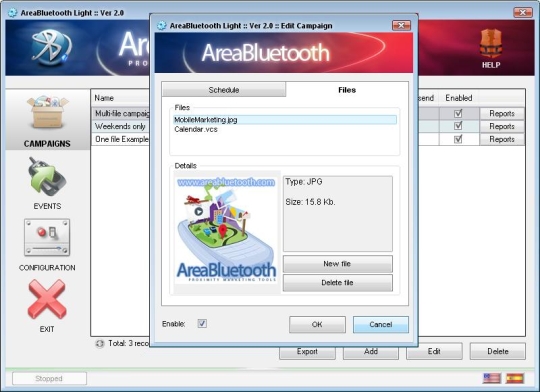The image size is (540, 392).
Task: Select the Multi-file campaign row
Action: (x=121, y=113)
